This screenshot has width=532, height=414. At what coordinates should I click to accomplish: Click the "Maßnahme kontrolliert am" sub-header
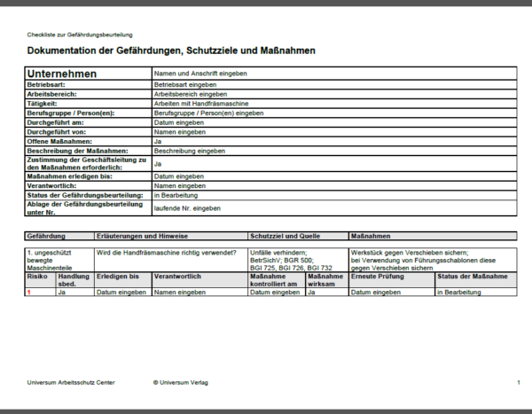(277, 280)
